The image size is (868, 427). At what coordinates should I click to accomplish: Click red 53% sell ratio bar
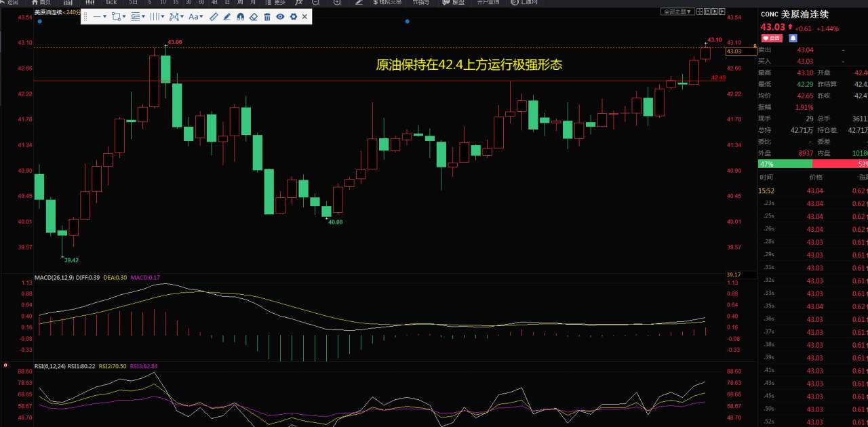coord(840,164)
